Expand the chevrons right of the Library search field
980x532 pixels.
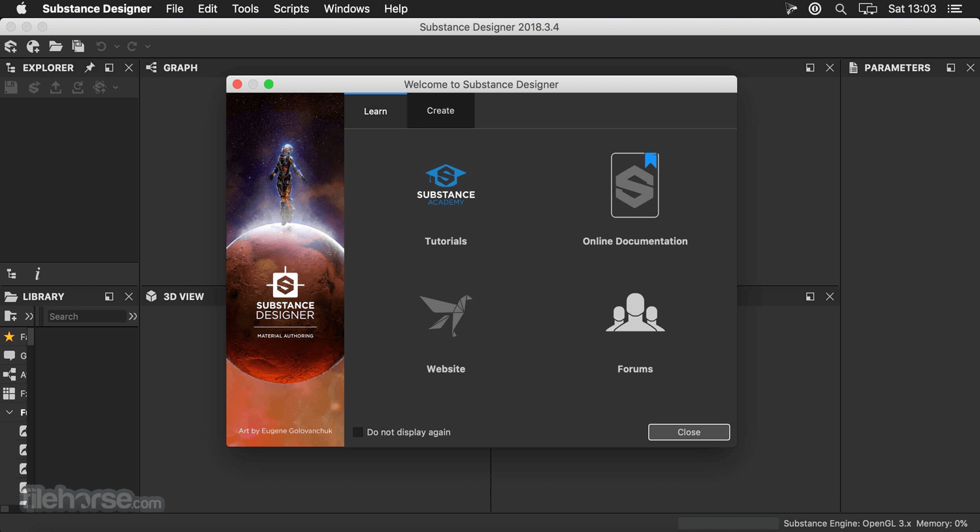133,316
